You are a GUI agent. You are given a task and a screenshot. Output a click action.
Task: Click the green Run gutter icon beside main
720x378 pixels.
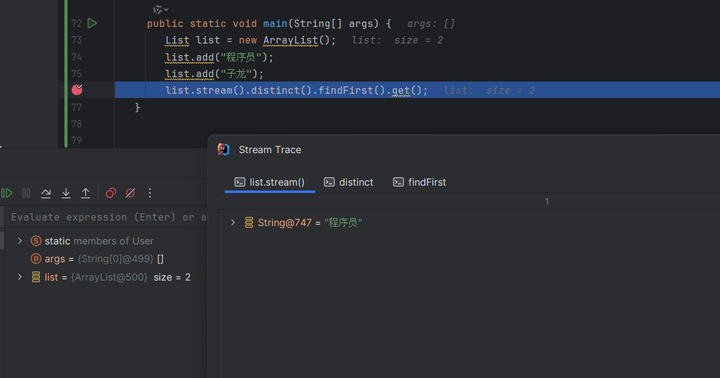point(92,23)
